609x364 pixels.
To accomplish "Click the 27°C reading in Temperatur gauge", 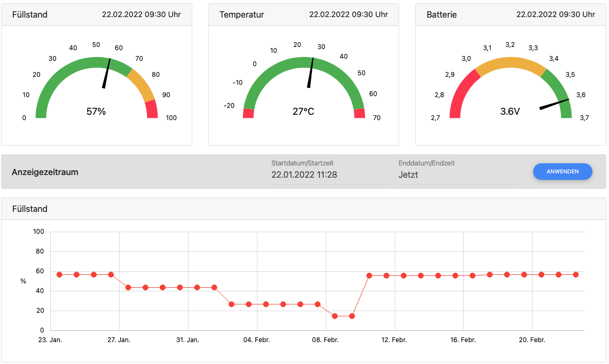I will 303,112.
